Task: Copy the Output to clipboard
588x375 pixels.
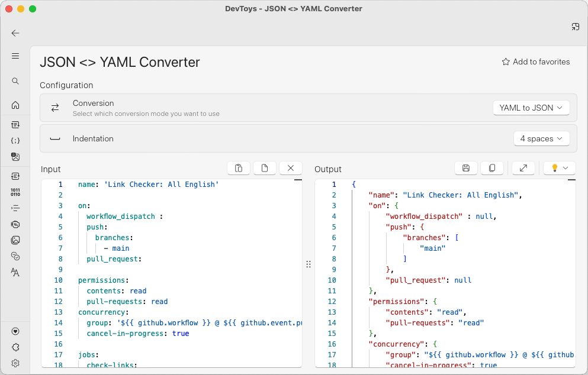Action: pos(492,169)
